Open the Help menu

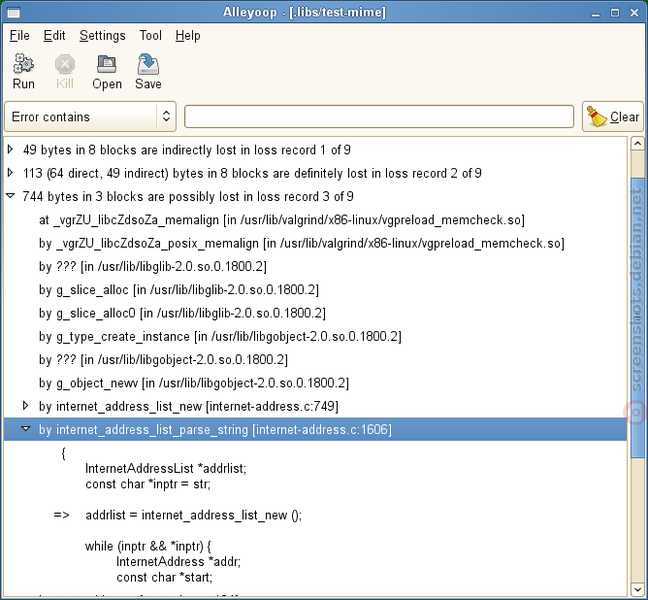coord(188,36)
